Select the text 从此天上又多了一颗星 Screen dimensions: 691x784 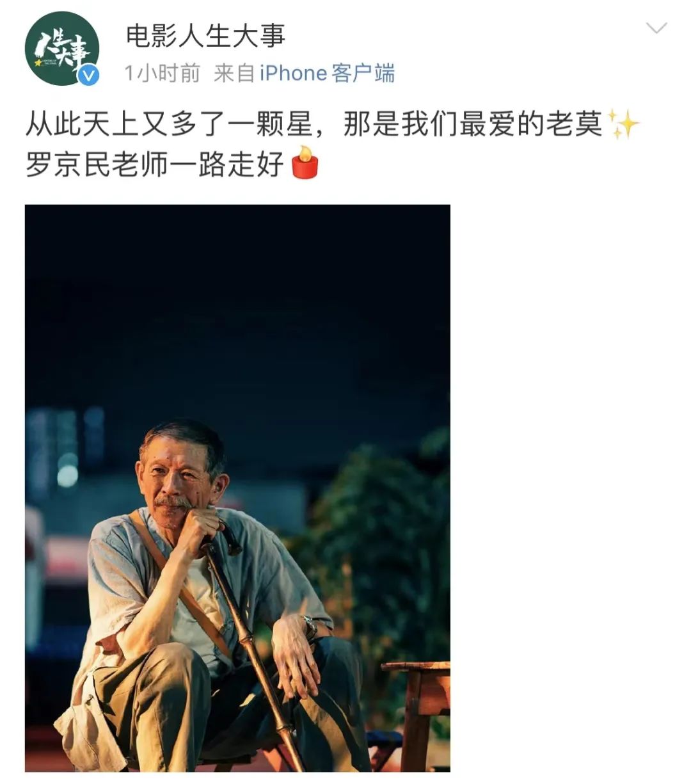(x=169, y=124)
